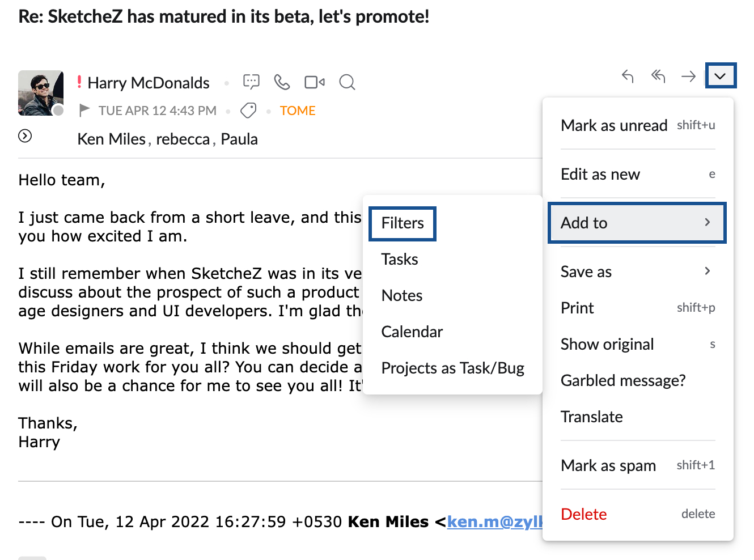Click the Reply All icon
The image size is (754, 560).
tap(658, 77)
